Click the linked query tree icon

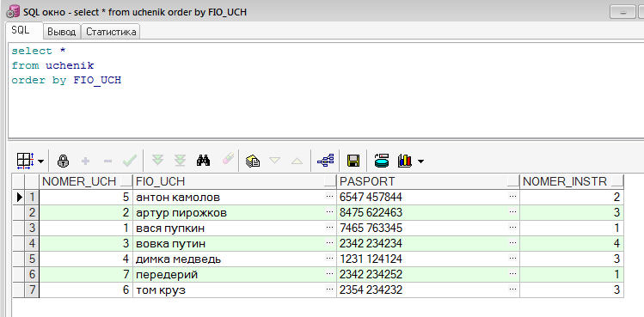(326, 161)
